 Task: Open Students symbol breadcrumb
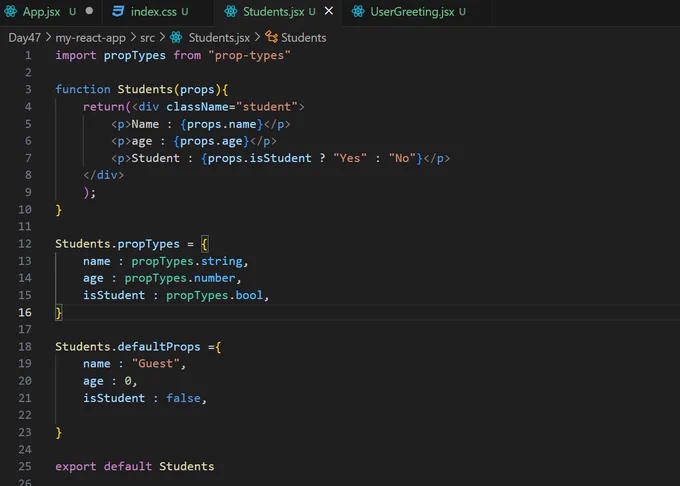click(x=304, y=38)
